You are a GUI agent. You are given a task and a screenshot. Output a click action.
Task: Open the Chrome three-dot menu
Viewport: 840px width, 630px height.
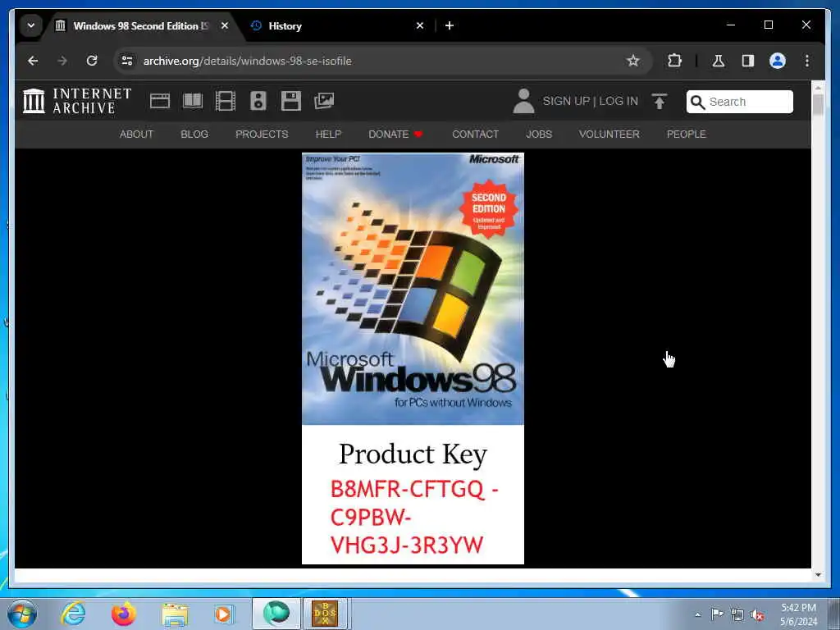(807, 61)
